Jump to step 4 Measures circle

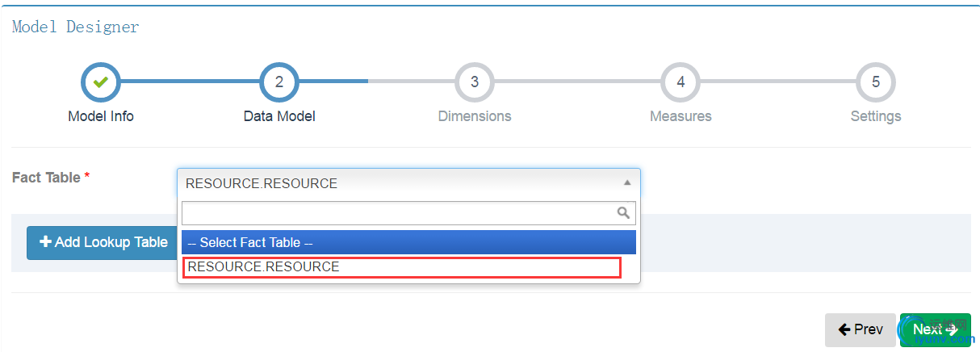tap(681, 82)
